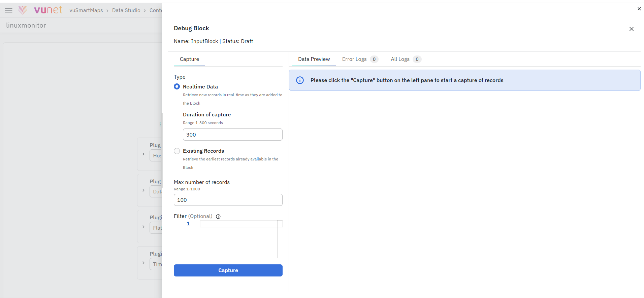The height and width of the screenshot is (298, 644).
Task: Click the blue Capture button
Action: tap(228, 270)
